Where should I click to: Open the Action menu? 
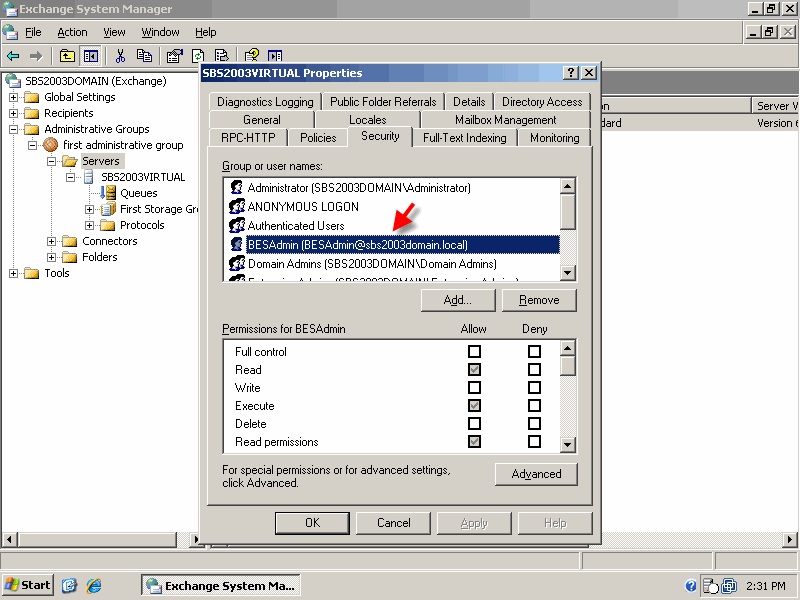coord(72,32)
